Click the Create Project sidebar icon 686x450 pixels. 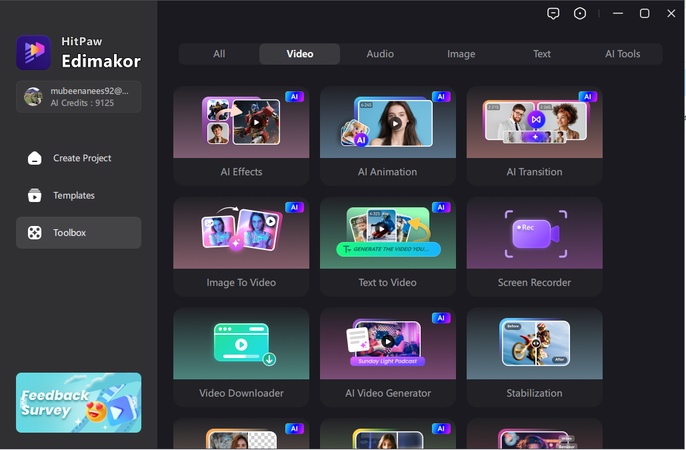(35, 158)
